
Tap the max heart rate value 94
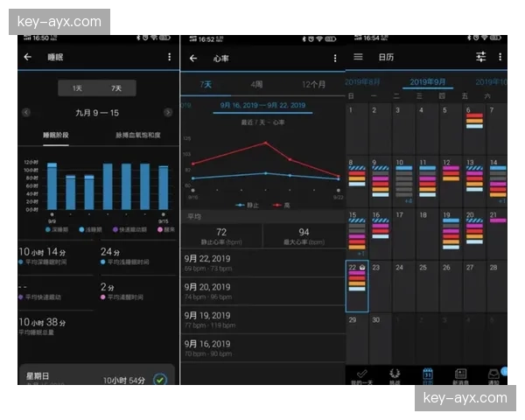(304, 232)
